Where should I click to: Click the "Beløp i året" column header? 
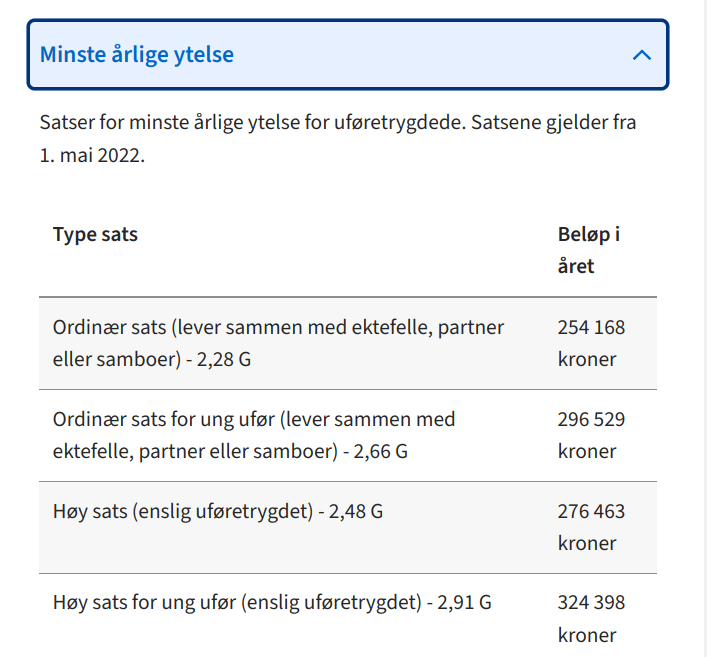coord(588,250)
